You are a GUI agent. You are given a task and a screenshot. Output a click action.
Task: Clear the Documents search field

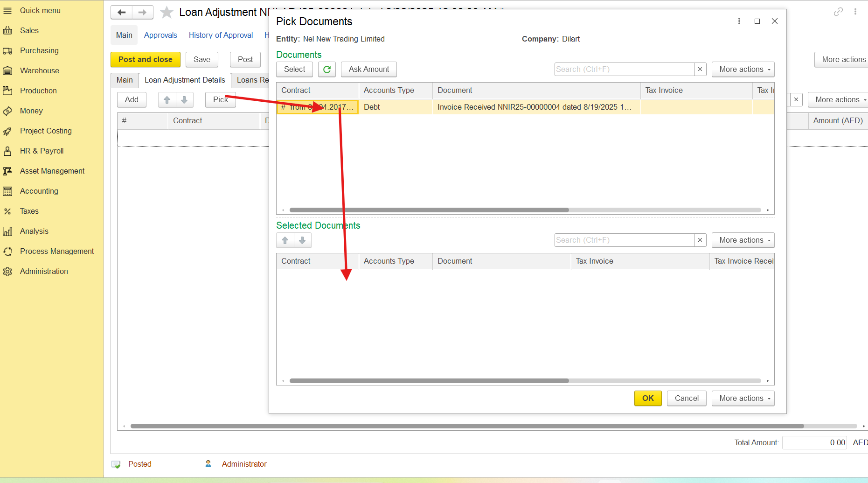700,70
